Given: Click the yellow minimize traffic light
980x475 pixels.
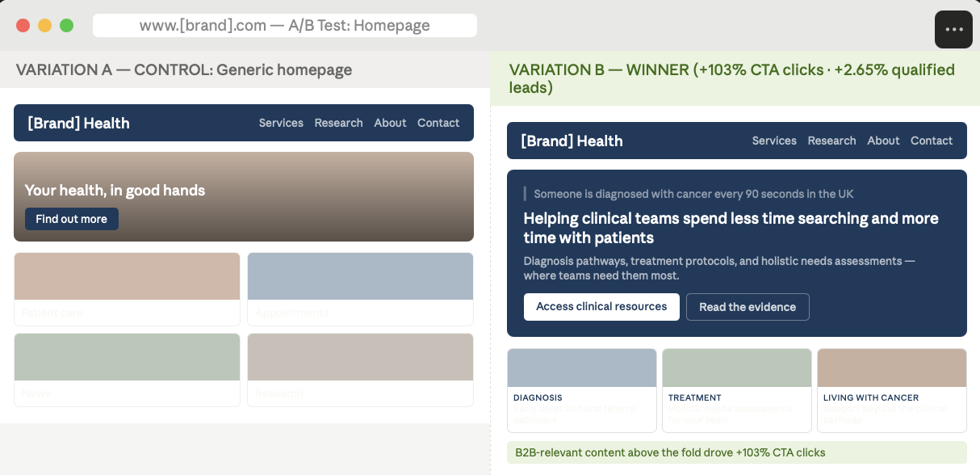Looking at the screenshot, I should [44, 25].
